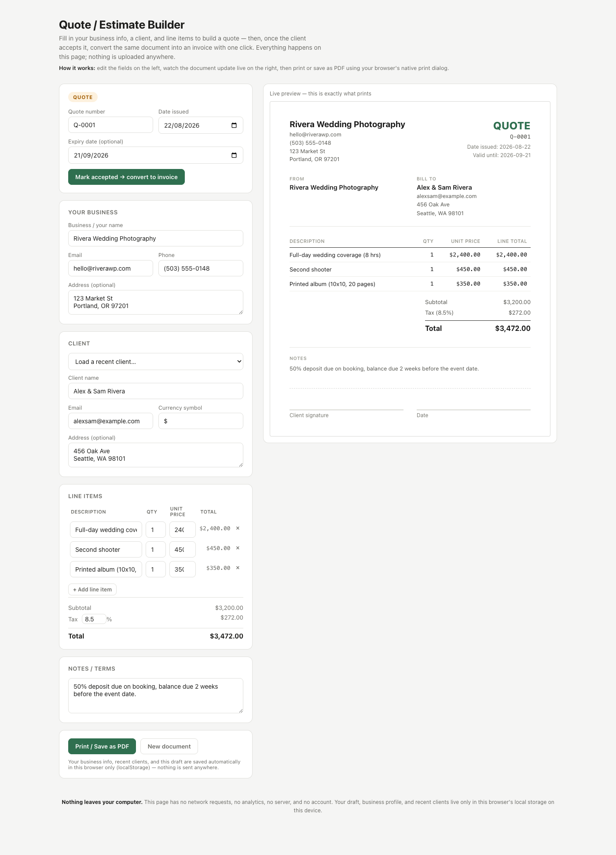
Task: Open the Load a recent client dropdown
Action: point(156,362)
